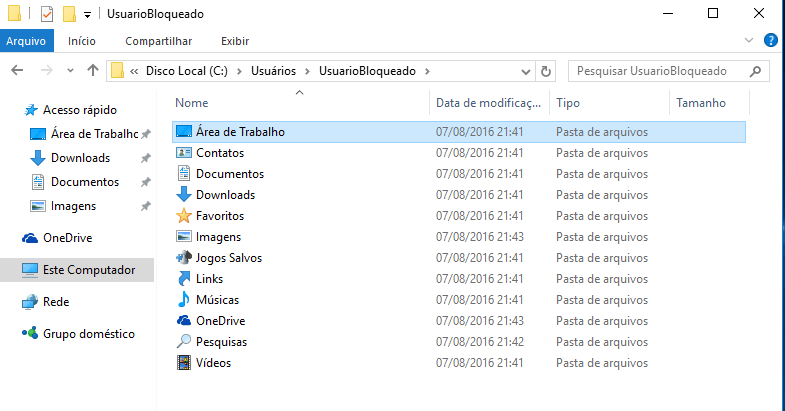Click the pin icon beside sidebar Downloads
The width and height of the screenshot is (785, 411).
[146, 158]
